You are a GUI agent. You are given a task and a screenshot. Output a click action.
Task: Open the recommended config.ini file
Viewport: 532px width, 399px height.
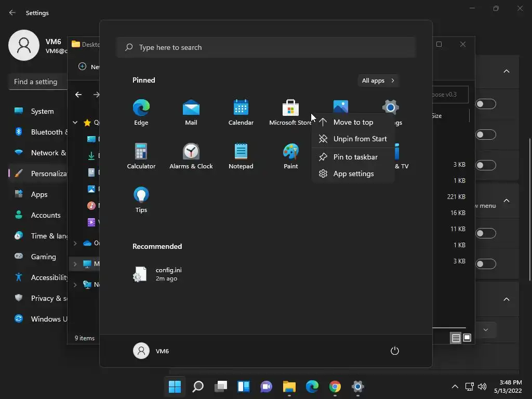click(157, 274)
